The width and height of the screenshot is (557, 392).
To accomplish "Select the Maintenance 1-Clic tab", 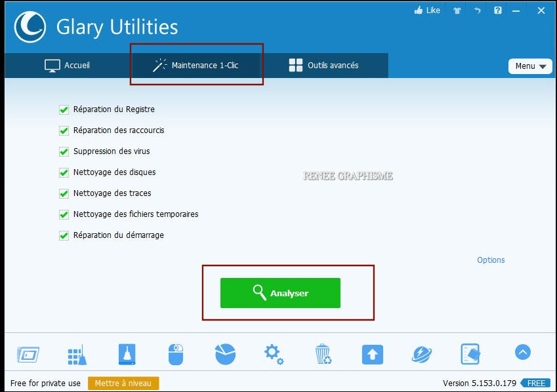I will point(196,66).
